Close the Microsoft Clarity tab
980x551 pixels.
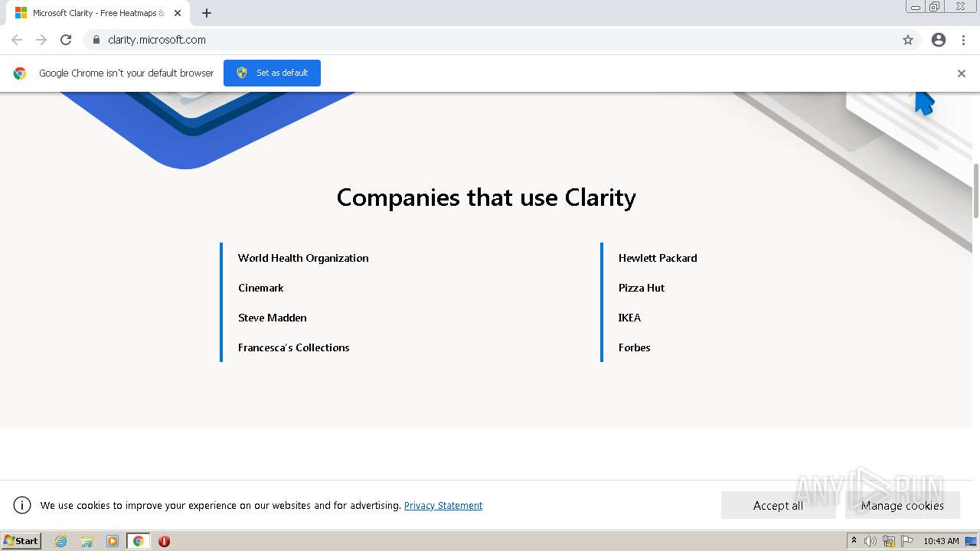[178, 13]
